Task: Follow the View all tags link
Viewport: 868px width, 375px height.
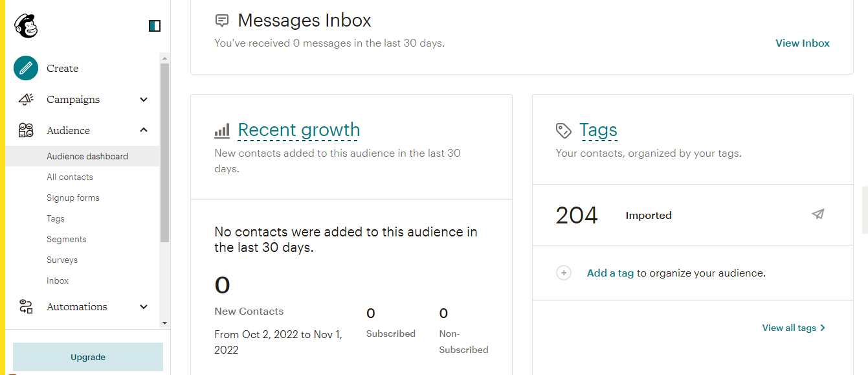Action: click(x=794, y=328)
